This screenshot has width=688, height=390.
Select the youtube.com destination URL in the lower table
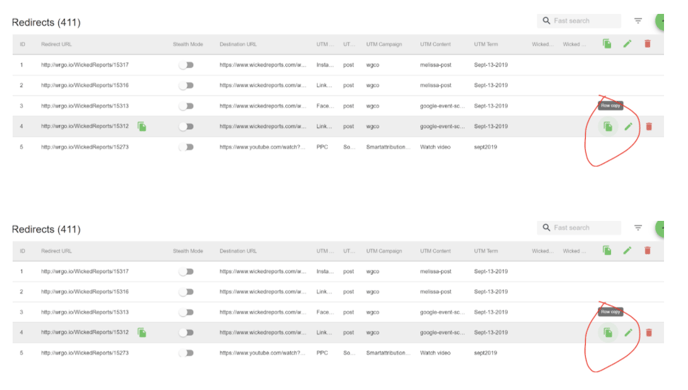[262, 353]
